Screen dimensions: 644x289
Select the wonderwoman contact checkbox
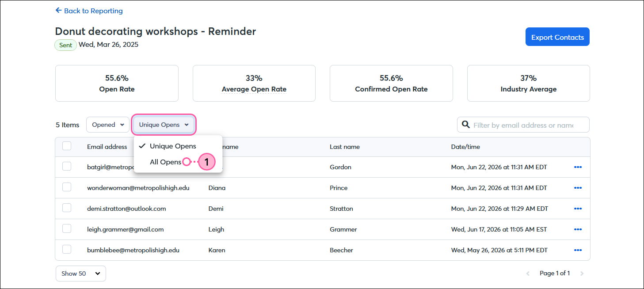click(x=67, y=187)
